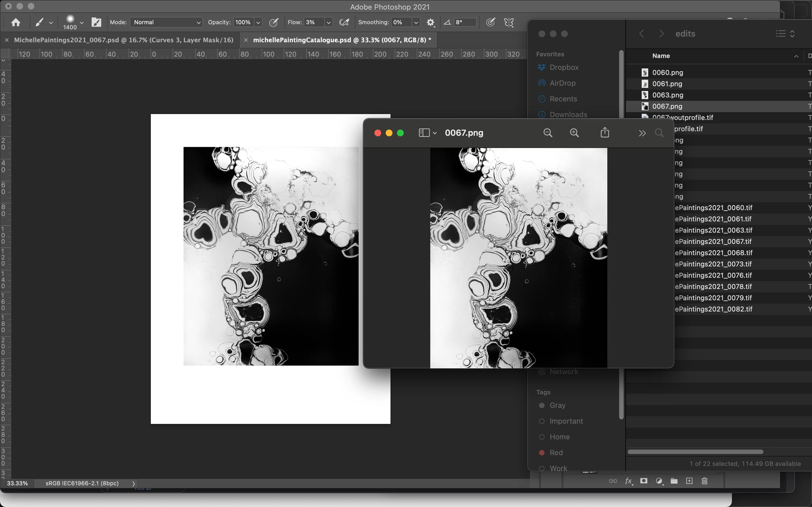Switch to MichellePaintings2021_0067.psd tab
This screenshot has height=507, width=812.
point(123,40)
